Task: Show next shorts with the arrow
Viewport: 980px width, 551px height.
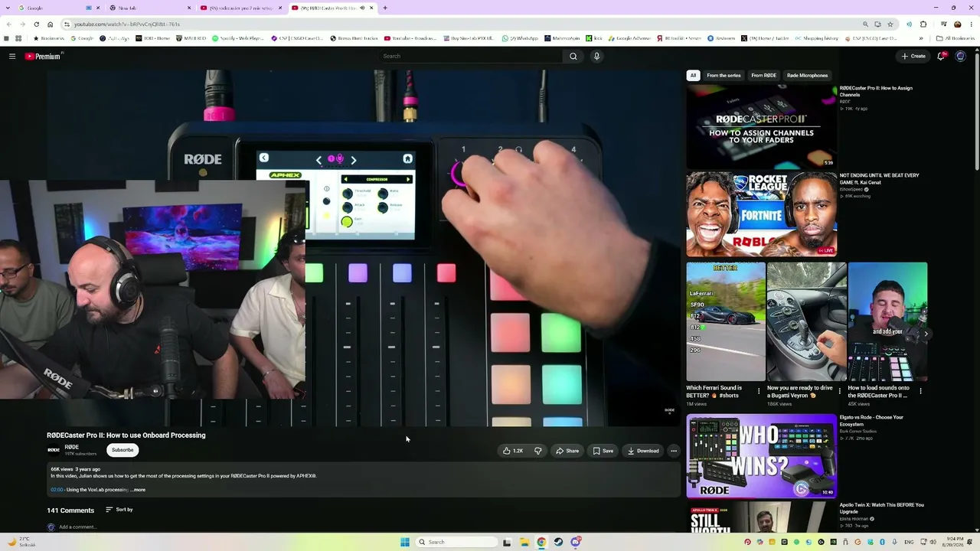Action: (926, 334)
